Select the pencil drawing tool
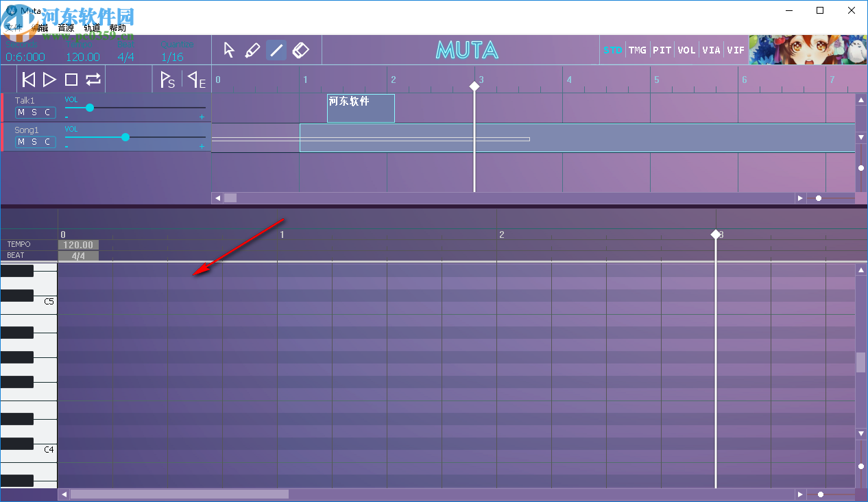Image resolution: width=868 pixels, height=502 pixels. coord(253,50)
